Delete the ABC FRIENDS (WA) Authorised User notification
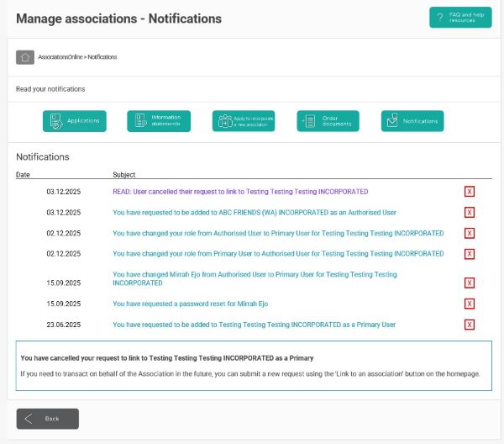 (470, 213)
